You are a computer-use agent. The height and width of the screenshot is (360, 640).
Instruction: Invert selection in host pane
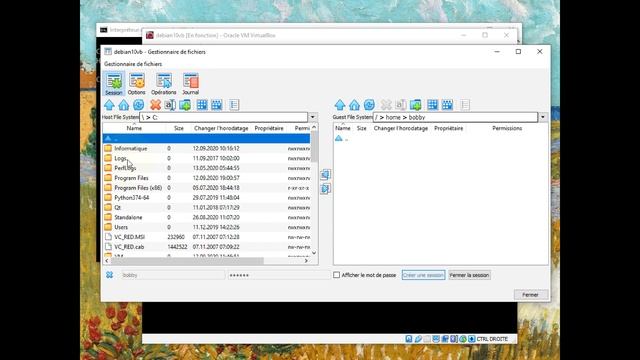(217, 105)
